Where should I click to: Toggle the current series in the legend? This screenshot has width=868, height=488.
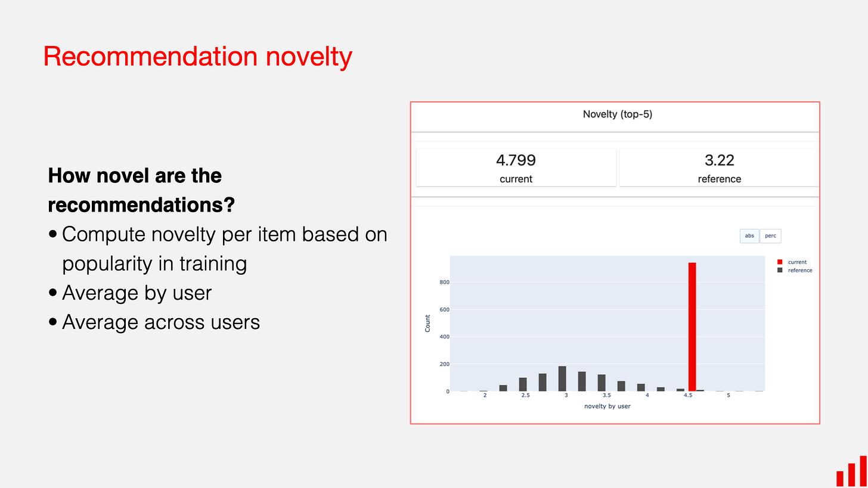point(797,262)
